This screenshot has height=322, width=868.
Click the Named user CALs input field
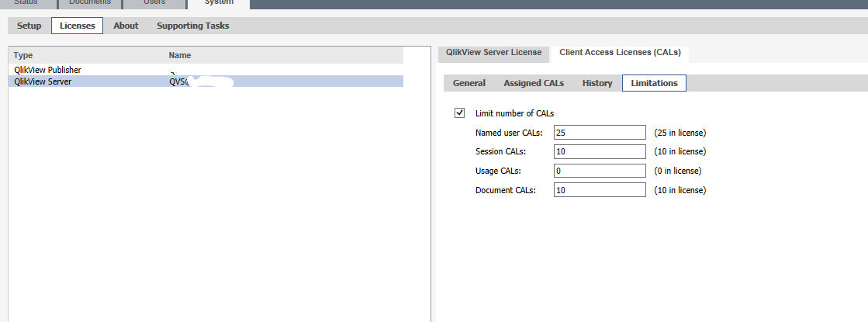(600, 133)
